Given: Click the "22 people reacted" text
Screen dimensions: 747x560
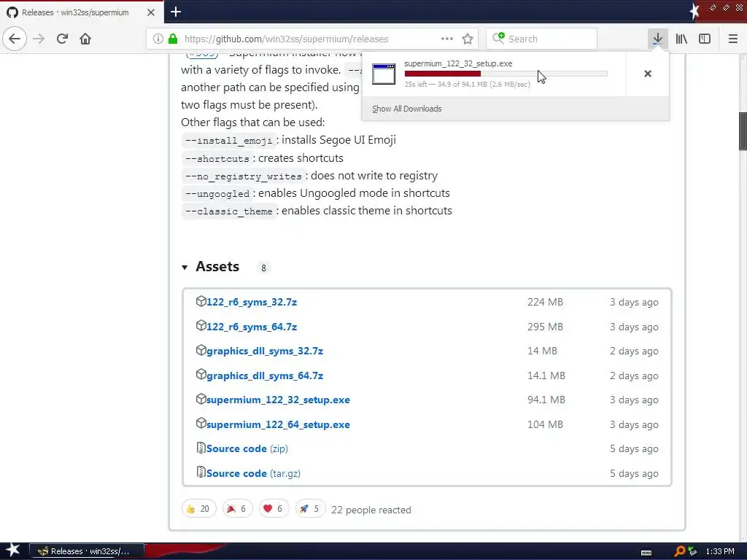Looking at the screenshot, I should (x=371, y=510).
